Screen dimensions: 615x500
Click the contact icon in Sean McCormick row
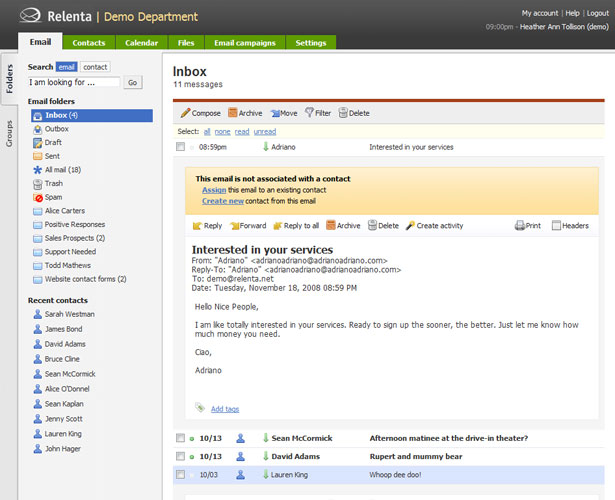point(240,438)
